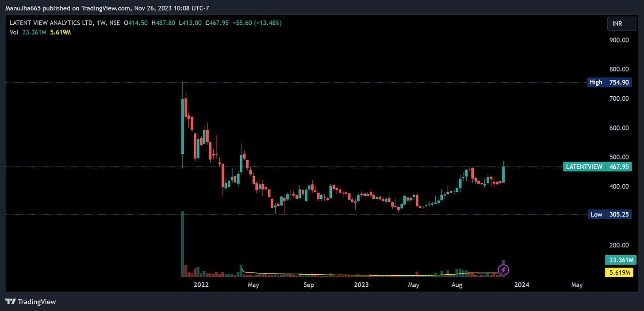The width and height of the screenshot is (644, 311).
Task: Click the open price O414.50 value
Action: pos(135,23)
